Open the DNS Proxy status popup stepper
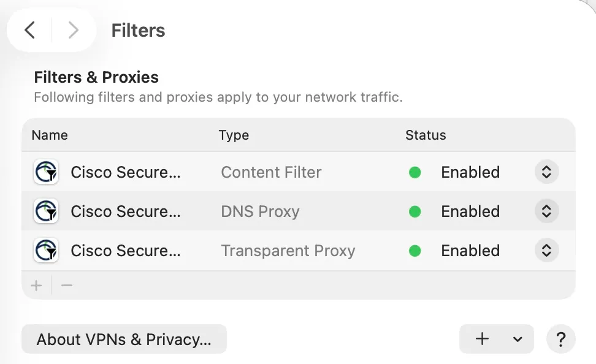This screenshot has width=596, height=364. (546, 211)
